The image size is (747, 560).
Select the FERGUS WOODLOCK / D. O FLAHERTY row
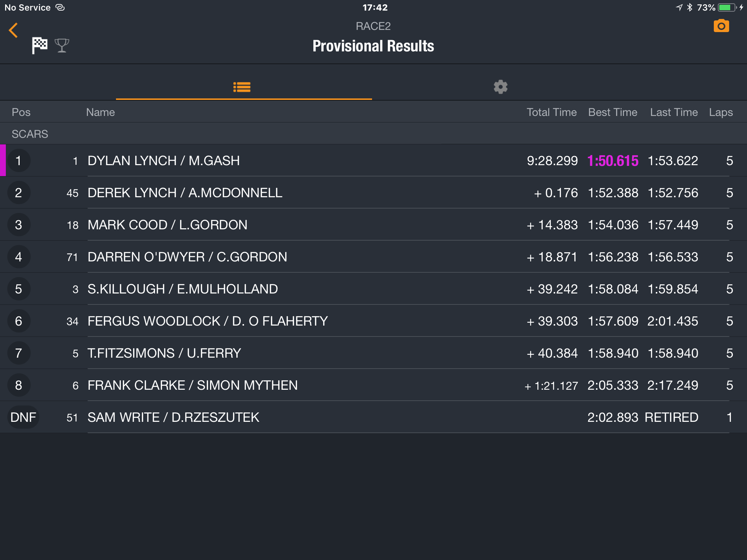point(373,321)
